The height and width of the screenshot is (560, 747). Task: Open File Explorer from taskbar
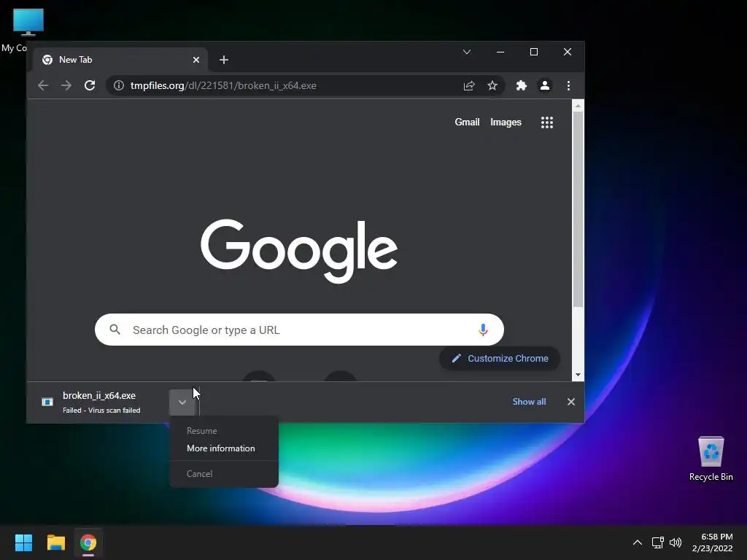pyautogui.click(x=55, y=542)
